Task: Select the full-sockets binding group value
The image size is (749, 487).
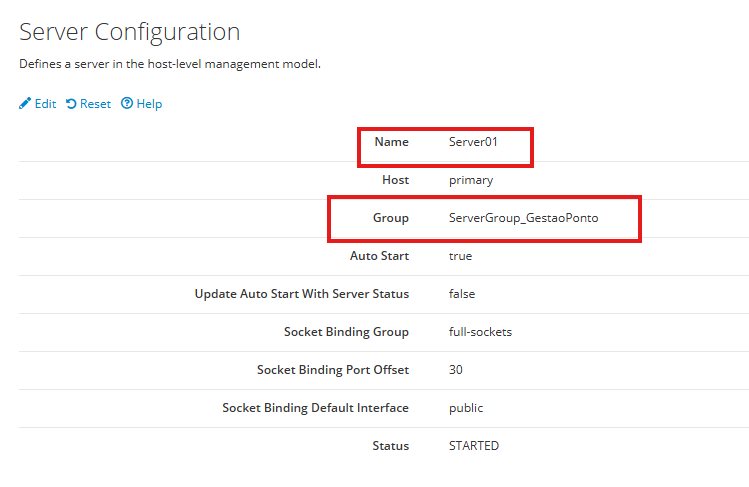Action: [x=480, y=332]
